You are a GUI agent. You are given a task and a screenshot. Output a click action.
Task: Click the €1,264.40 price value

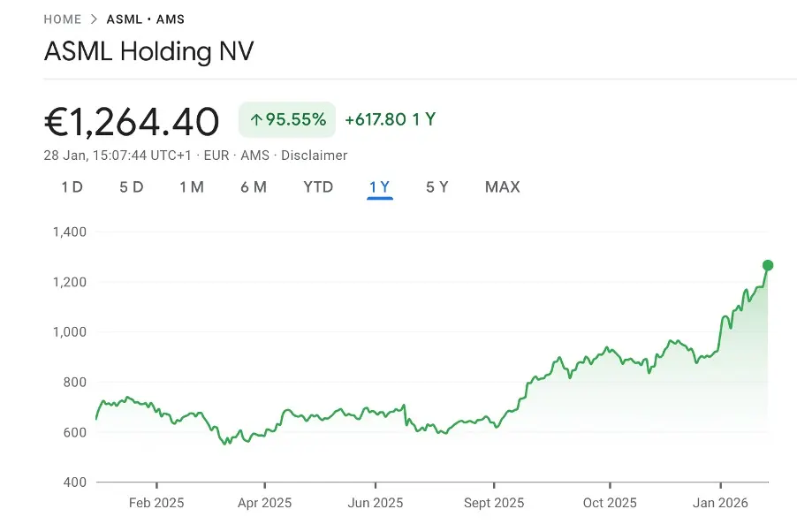point(132,121)
